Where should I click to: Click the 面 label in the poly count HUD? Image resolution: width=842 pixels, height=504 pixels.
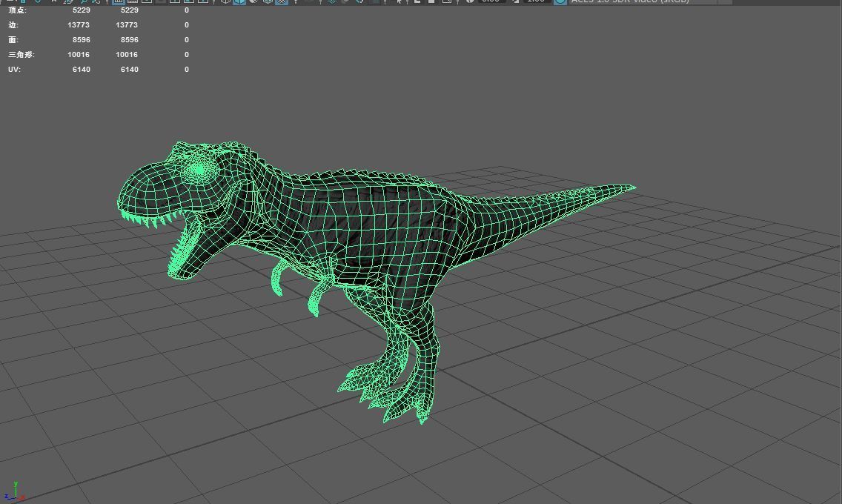coord(13,40)
